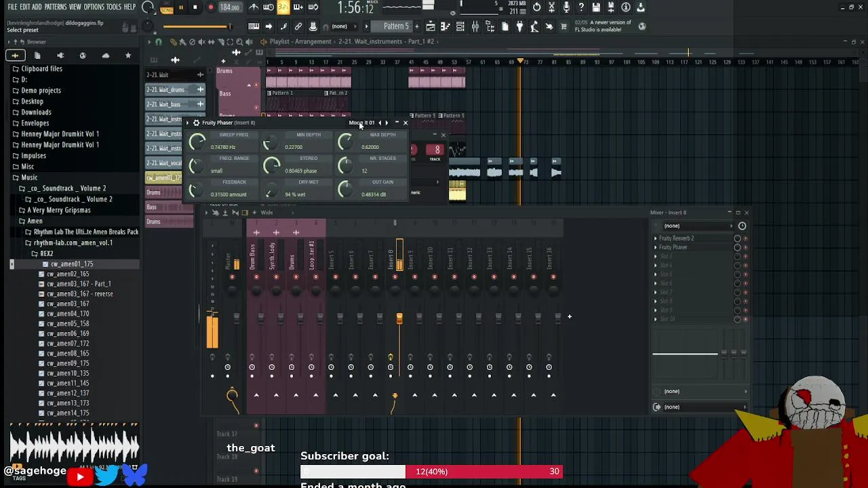Click the tempo field showing 184.000

click(x=231, y=7)
